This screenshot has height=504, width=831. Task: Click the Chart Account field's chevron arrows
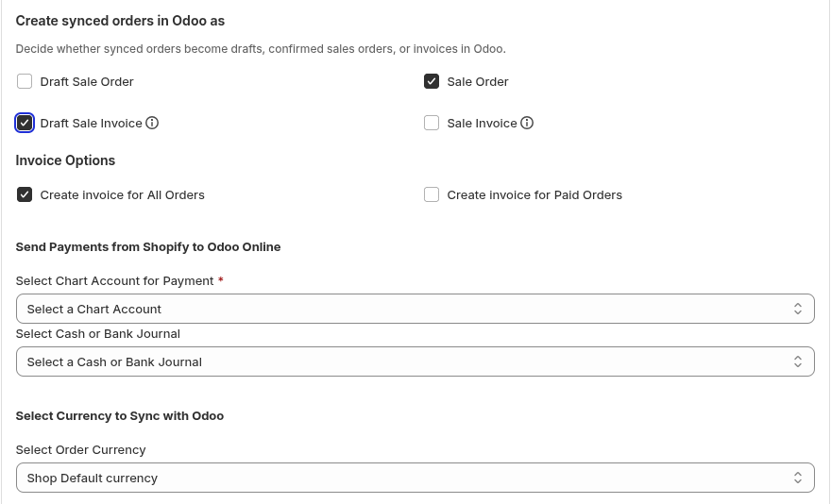coord(797,309)
